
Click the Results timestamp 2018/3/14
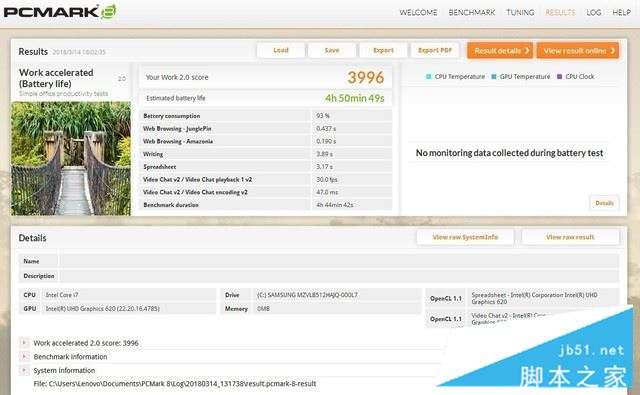[x=79, y=52]
